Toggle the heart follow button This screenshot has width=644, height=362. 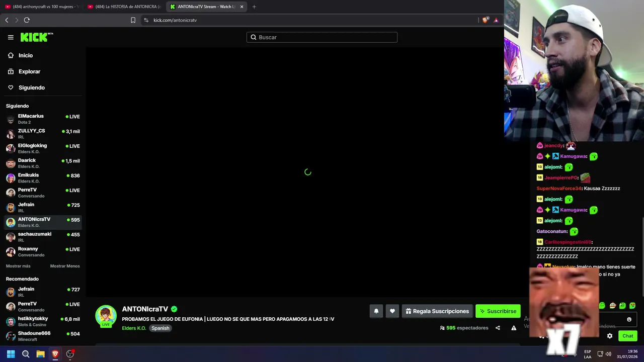pyautogui.click(x=392, y=311)
